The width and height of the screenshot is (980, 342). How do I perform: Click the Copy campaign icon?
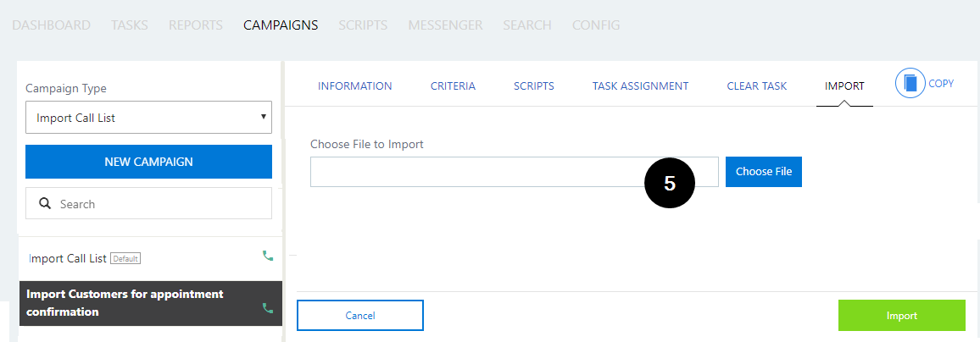tap(910, 84)
